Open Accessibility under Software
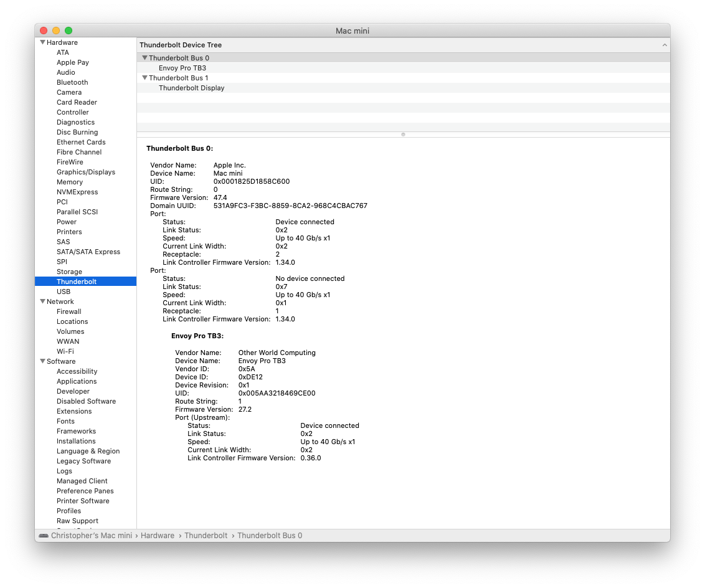This screenshot has width=705, height=588. (77, 371)
